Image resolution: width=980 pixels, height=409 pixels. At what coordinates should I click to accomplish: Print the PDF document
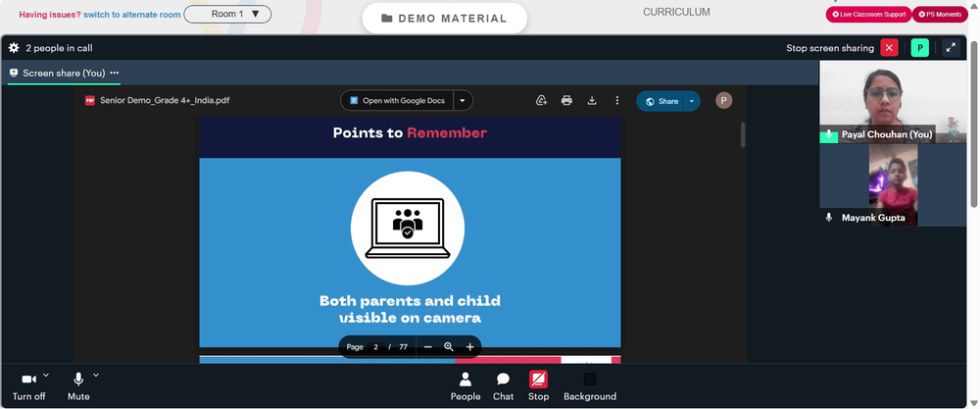tap(566, 101)
